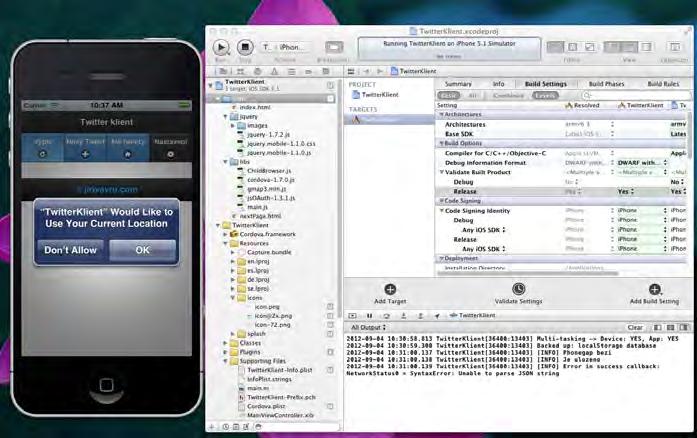Toggle the debug area in the View group

click(630, 47)
